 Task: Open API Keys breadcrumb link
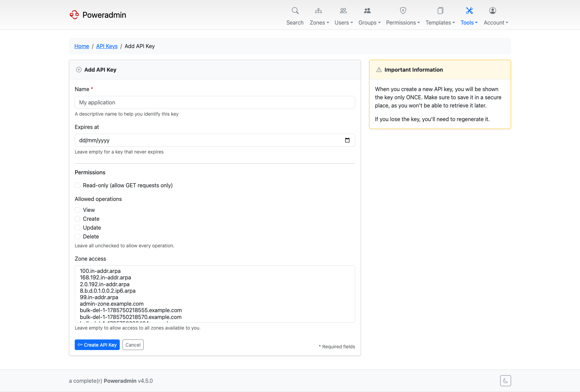(107, 46)
